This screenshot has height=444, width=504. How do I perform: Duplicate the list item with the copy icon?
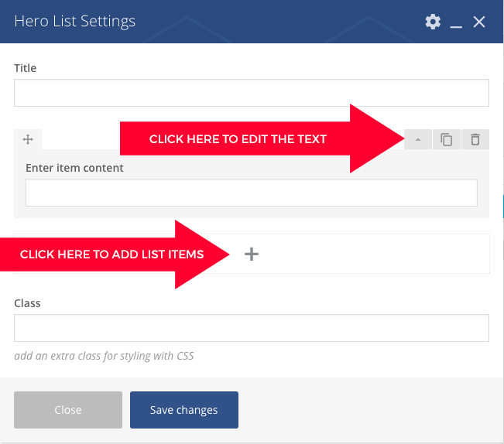click(x=447, y=139)
